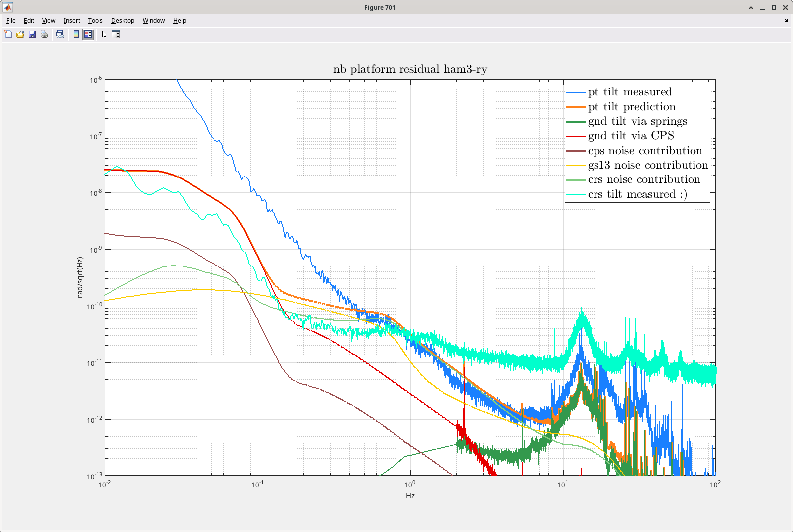This screenshot has height=532, width=793.
Task: Open the File menu
Action: 11,21
